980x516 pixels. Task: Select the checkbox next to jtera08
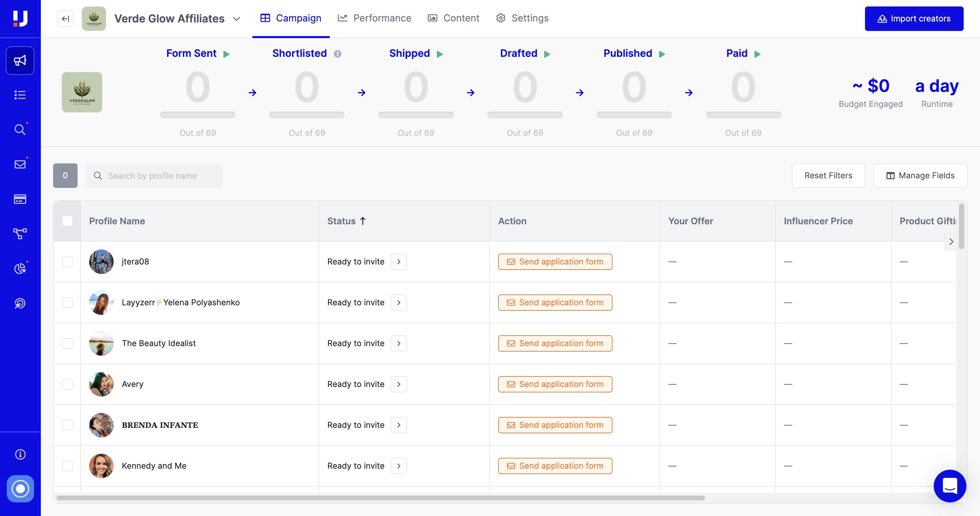[x=67, y=261]
